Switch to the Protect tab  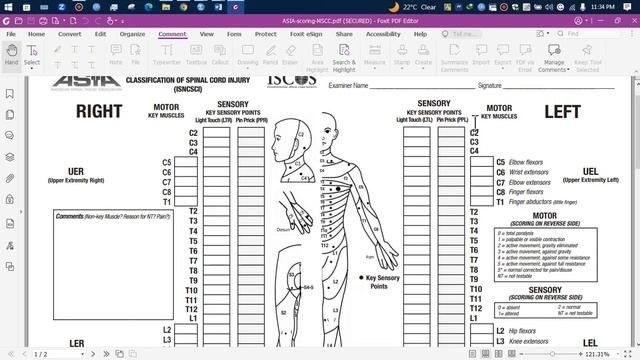(x=266, y=34)
